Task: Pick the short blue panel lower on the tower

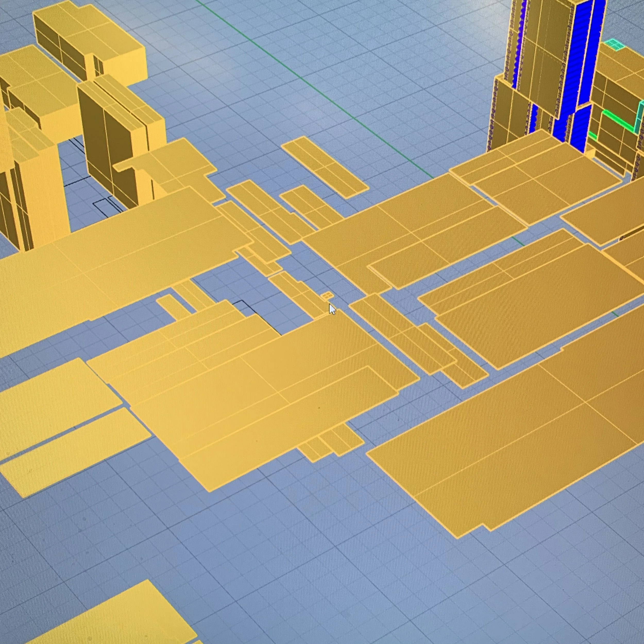Action: (x=581, y=128)
